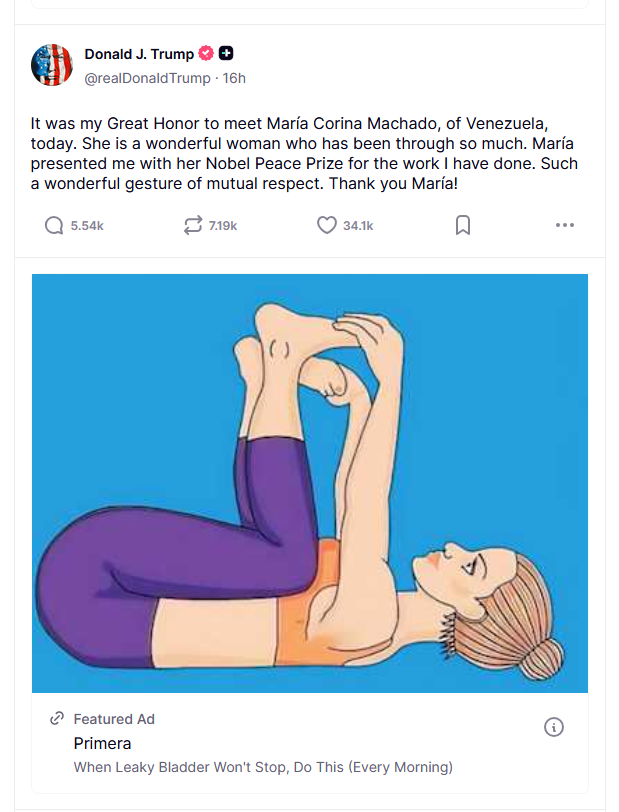The height and width of the screenshot is (812, 619).
Task: Click the ad info circle icon
Action: tap(554, 727)
